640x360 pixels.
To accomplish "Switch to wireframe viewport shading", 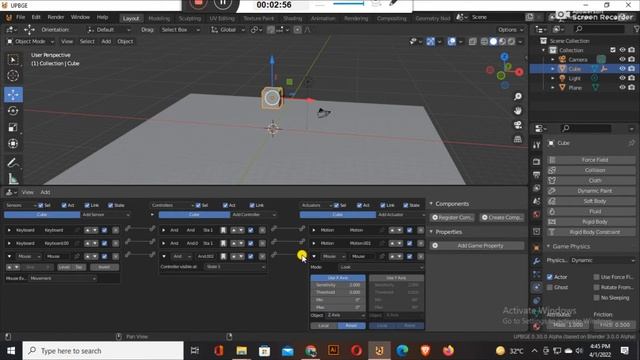I will 484,42.
